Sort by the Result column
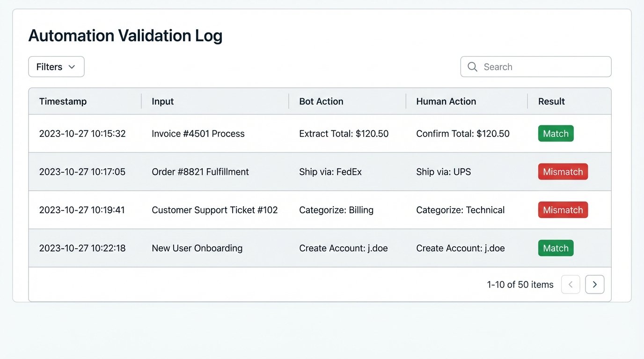This screenshot has width=644, height=359. tap(551, 101)
